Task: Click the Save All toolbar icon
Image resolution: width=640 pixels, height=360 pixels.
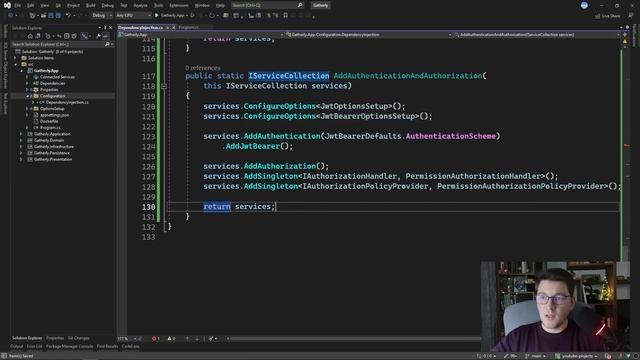Action: (x=58, y=16)
